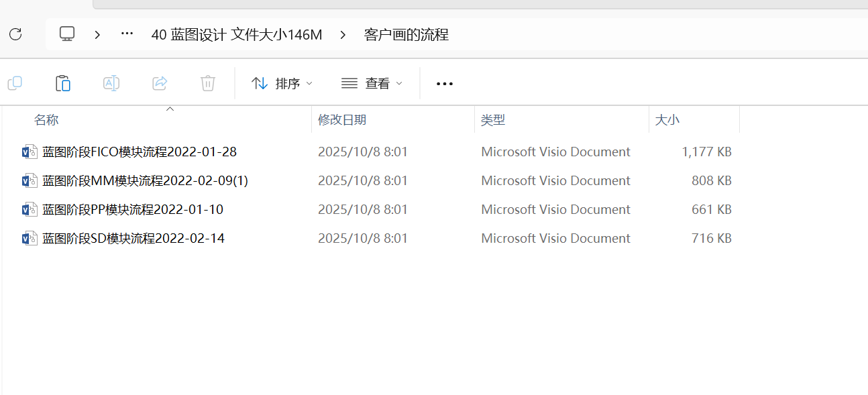Sort by 大小 column header
Screen dimensions: 868x395
667,120
